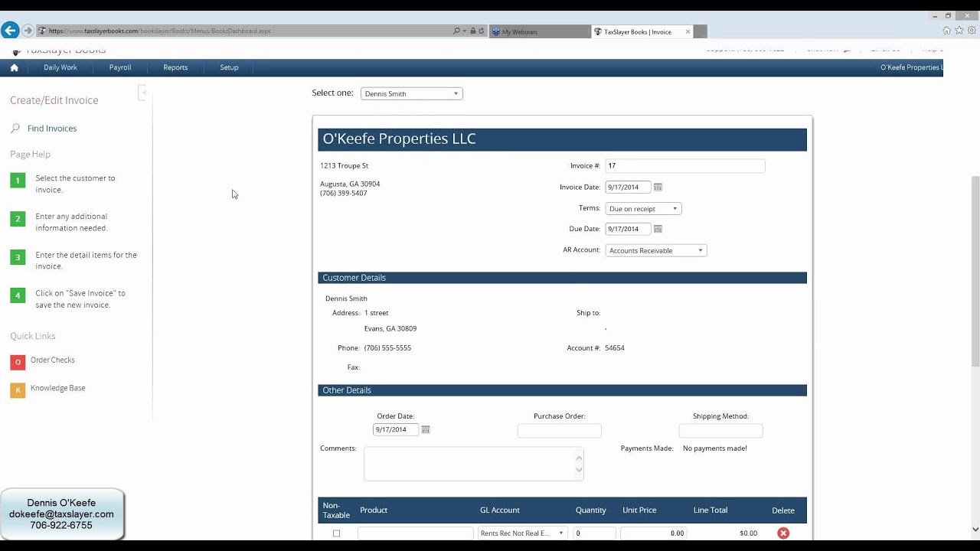This screenshot has height=551, width=980.
Task: Open the Terms dropdown
Action: coord(643,208)
